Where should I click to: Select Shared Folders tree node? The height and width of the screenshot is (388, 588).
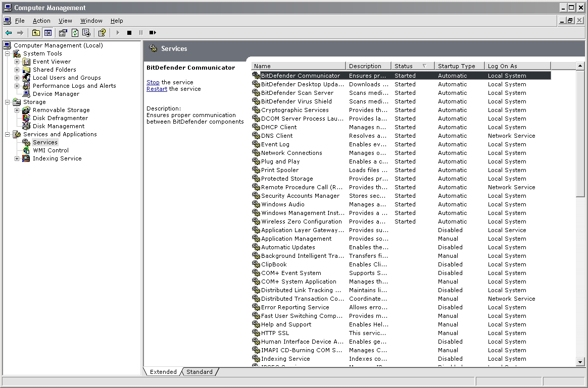point(54,70)
